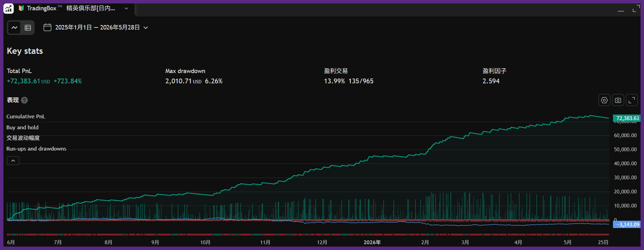Open the strategy name dropdown chevron
Image resolution: width=644 pixels, height=250 pixels.
point(126,8)
